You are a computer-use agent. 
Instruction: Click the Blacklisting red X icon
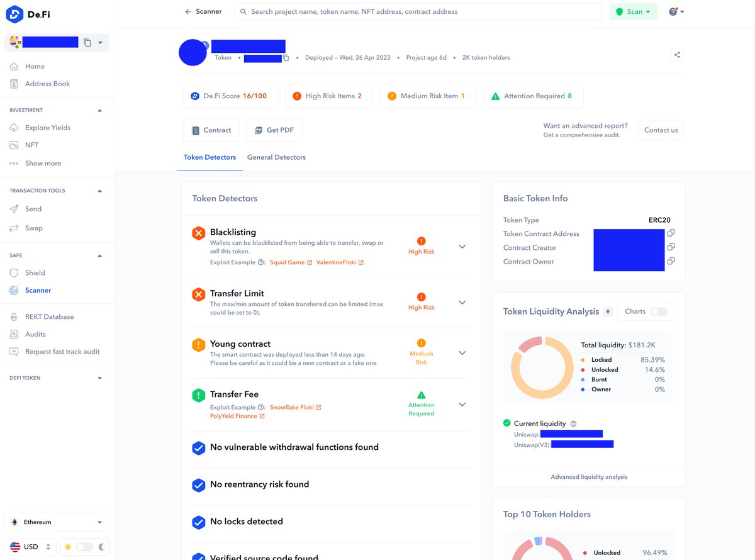[199, 233]
